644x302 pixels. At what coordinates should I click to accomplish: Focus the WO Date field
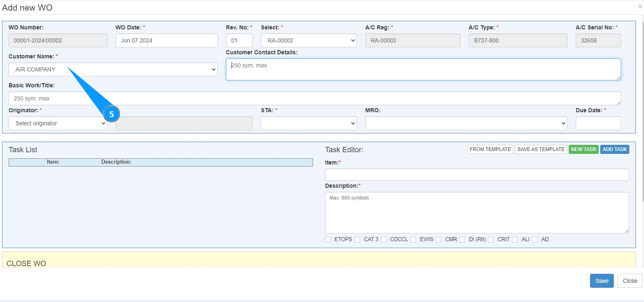pyautogui.click(x=167, y=40)
